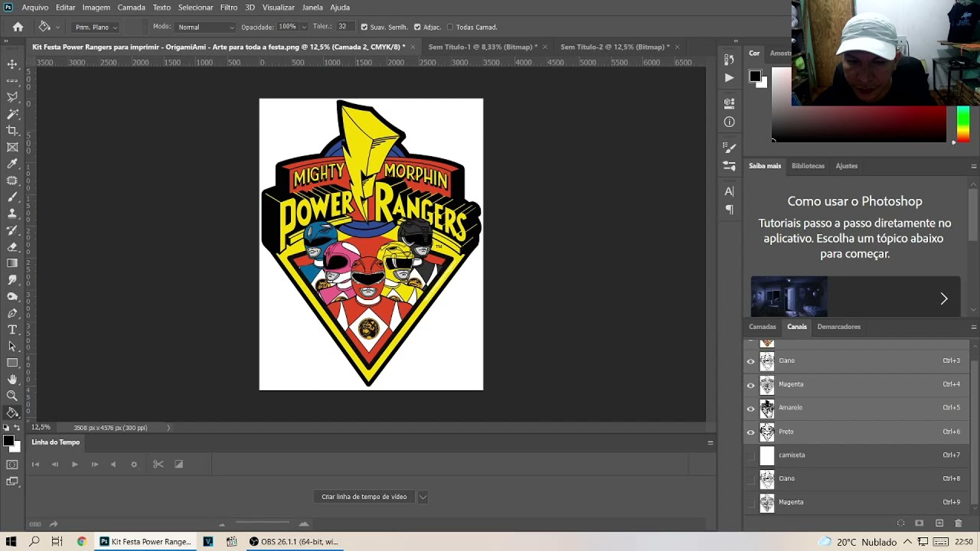This screenshot has width=980, height=551.
Task: Open dropdown beside Criar linha de tempo
Action: point(423,497)
